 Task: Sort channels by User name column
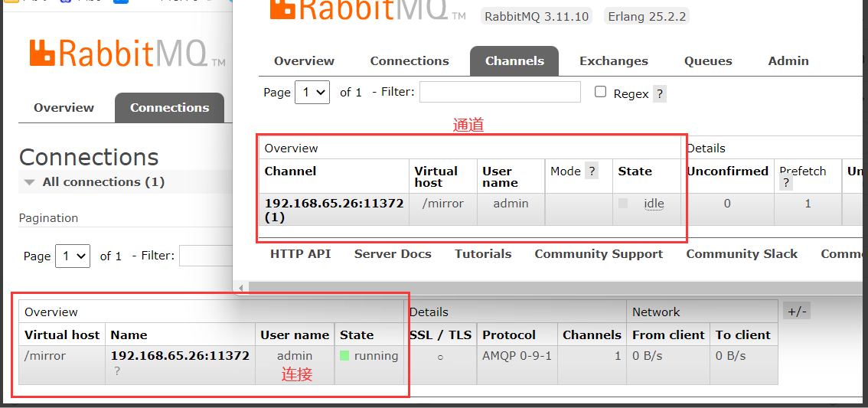coord(501,177)
